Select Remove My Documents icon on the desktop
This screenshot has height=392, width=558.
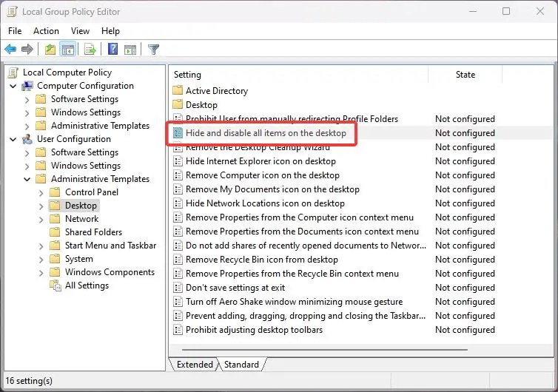pos(272,189)
